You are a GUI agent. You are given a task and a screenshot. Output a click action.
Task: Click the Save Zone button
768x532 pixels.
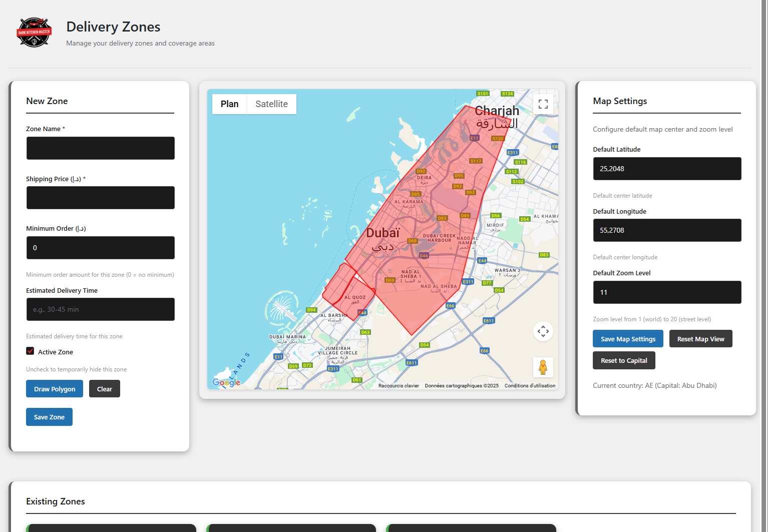49,417
